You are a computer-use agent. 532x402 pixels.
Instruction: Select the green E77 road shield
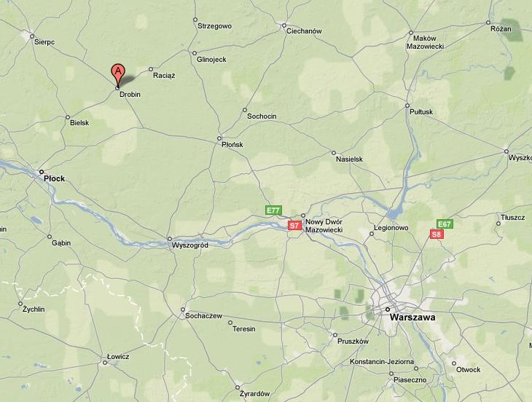coord(273,210)
